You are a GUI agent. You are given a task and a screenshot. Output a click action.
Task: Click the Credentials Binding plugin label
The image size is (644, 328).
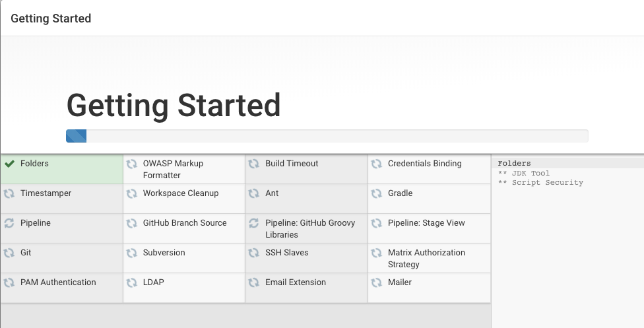coord(424,164)
